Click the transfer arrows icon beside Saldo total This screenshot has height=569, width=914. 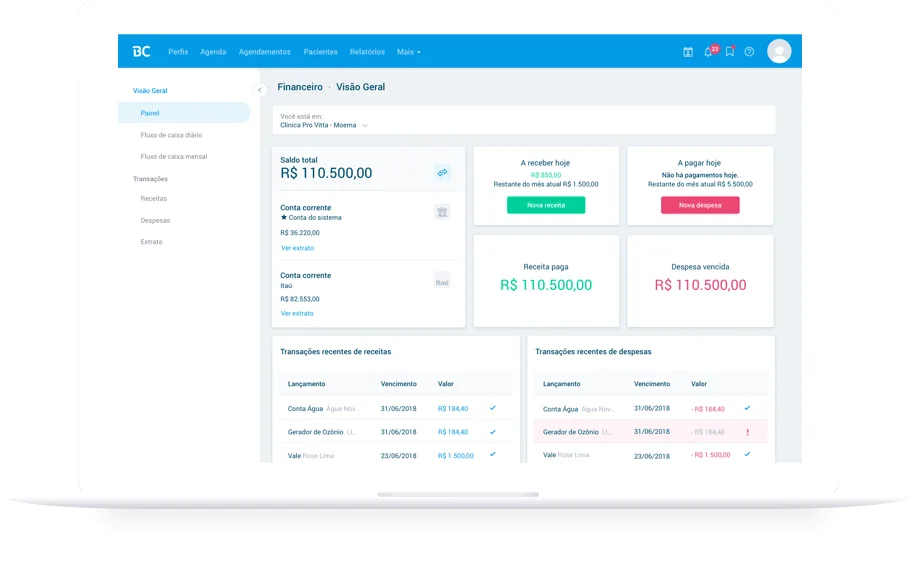pyautogui.click(x=442, y=173)
